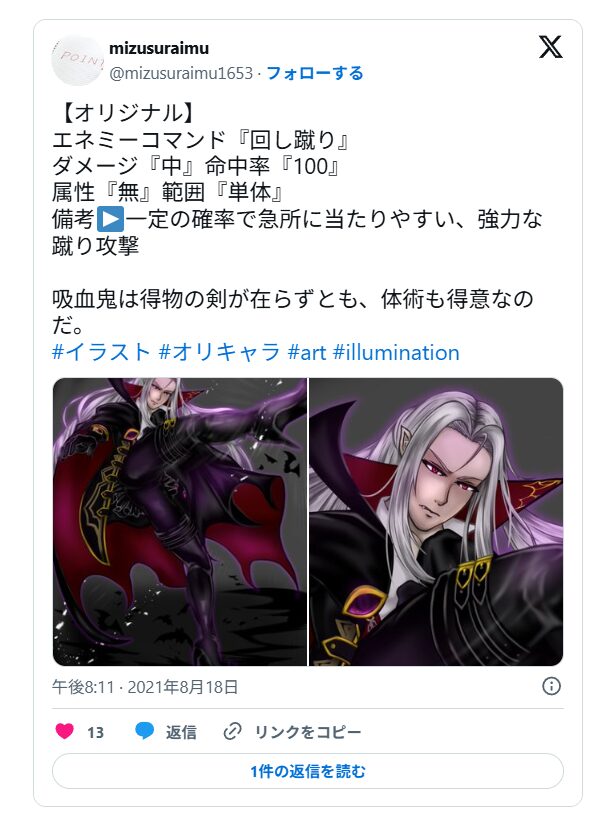Open right vampire portrait illustration
The width and height of the screenshot is (608, 827).
(x=436, y=522)
